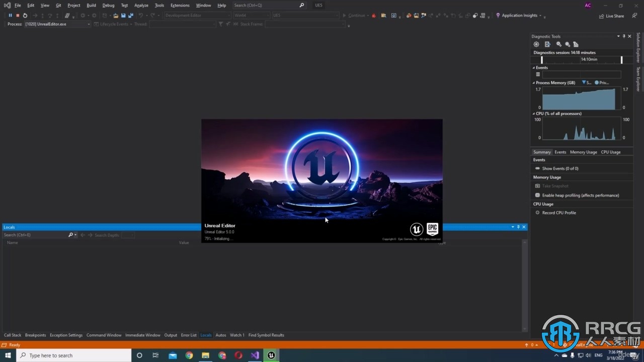Viewport: 644px width, 362px height.
Task: Open the Build menu
Action: pos(91,5)
